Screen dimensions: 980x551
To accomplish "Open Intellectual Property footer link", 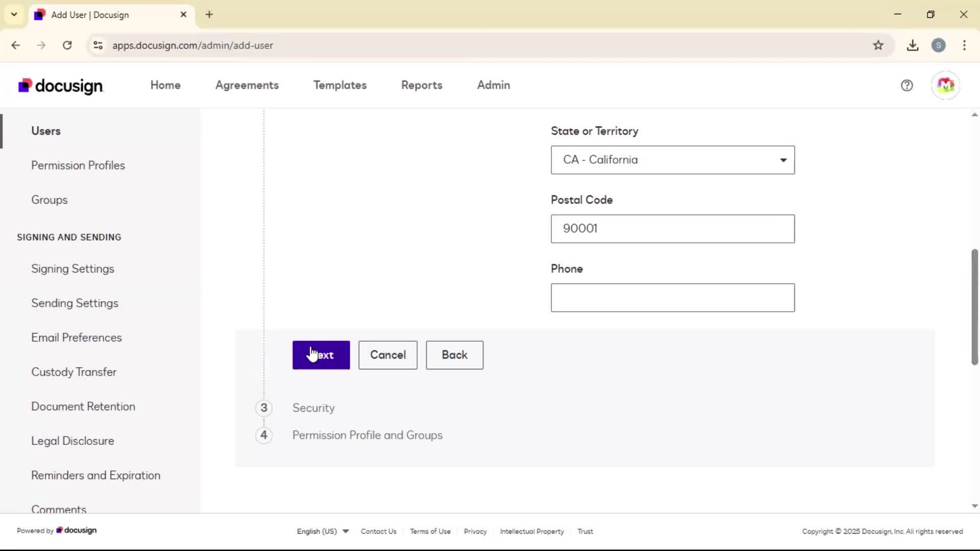I will tap(532, 531).
